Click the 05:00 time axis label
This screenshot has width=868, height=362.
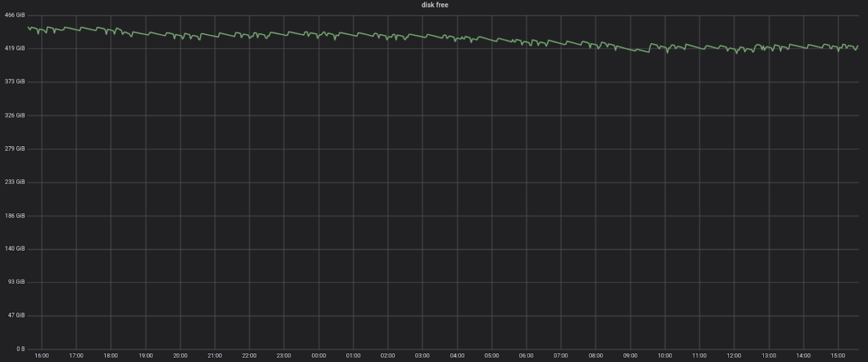pos(492,356)
